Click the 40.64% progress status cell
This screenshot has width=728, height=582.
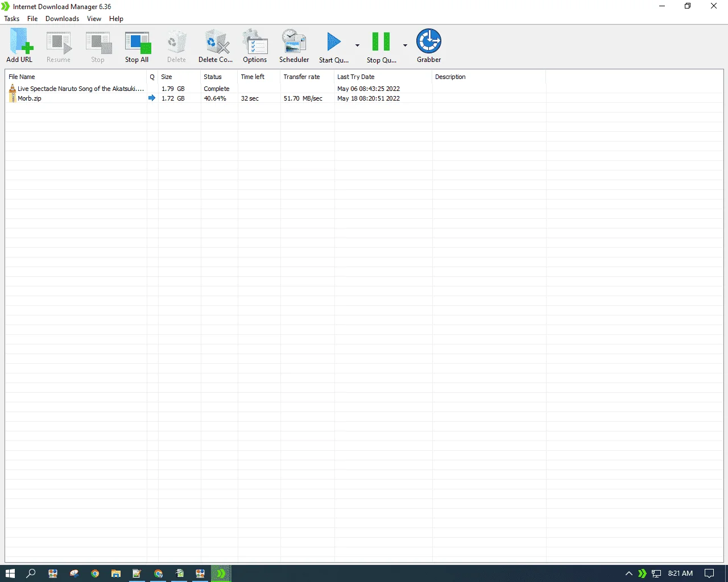[215, 98]
